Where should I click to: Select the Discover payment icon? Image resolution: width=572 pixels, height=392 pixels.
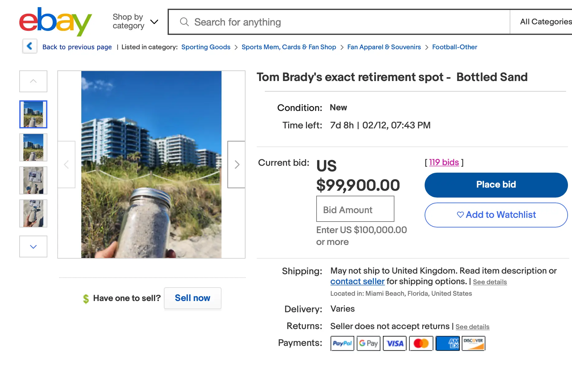tap(473, 343)
